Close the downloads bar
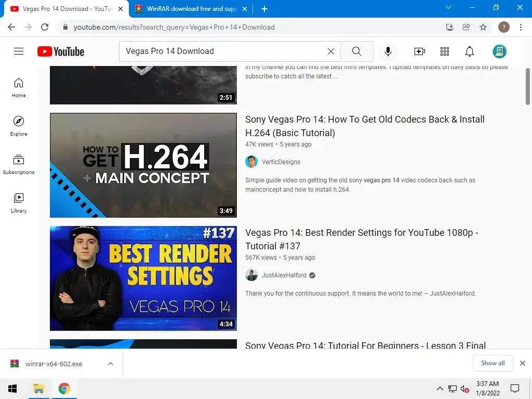This screenshot has width=532, height=399. tap(523, 363)
